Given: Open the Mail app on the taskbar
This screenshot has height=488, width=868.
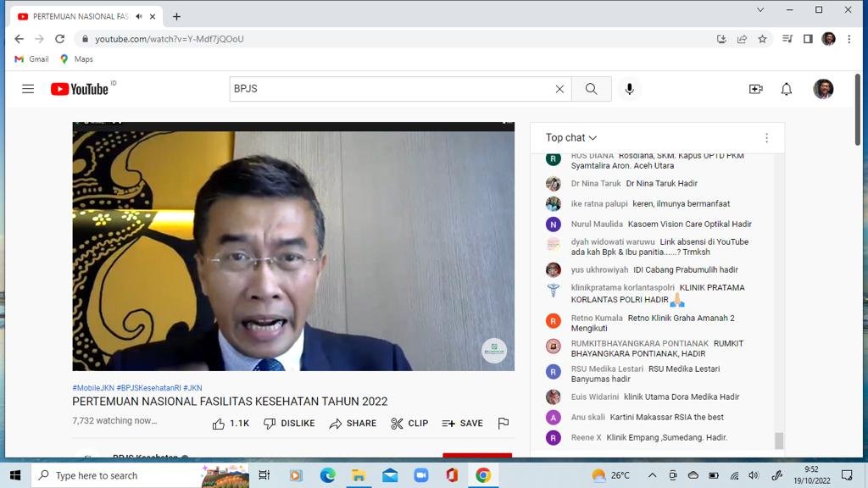Looking at the screenshot, I should coord(390,475).
